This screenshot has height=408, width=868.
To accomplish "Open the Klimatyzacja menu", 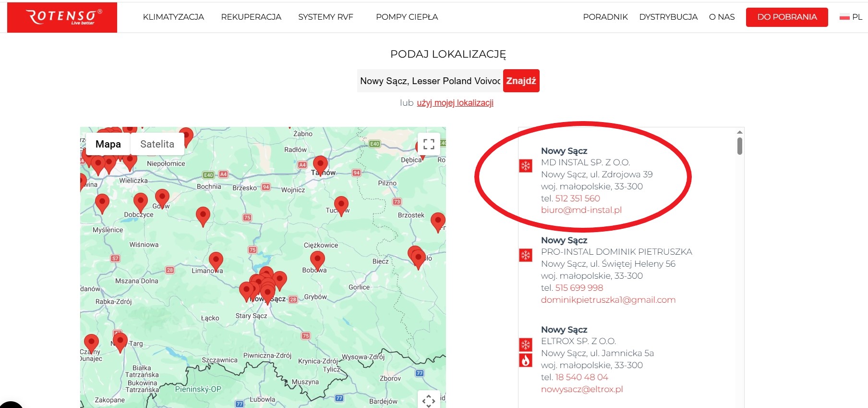I will (x=173, y=17).
